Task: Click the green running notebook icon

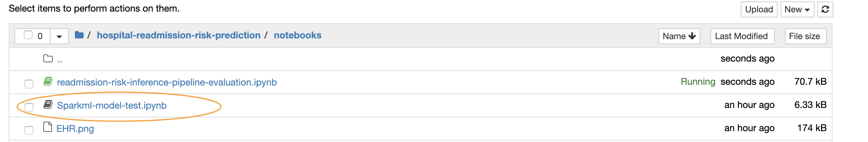Action: (48, 81)
